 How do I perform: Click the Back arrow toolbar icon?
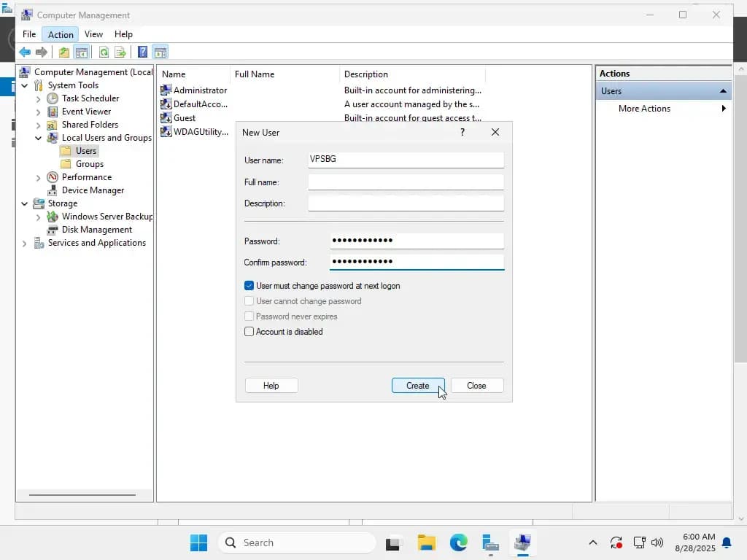[x=25, y=52]
